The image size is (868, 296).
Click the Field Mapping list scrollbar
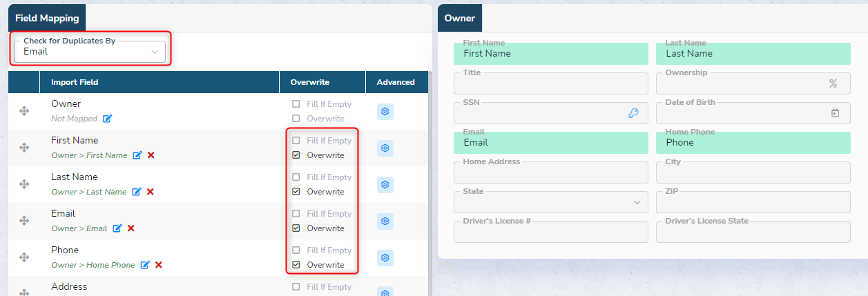pos(430,183)
